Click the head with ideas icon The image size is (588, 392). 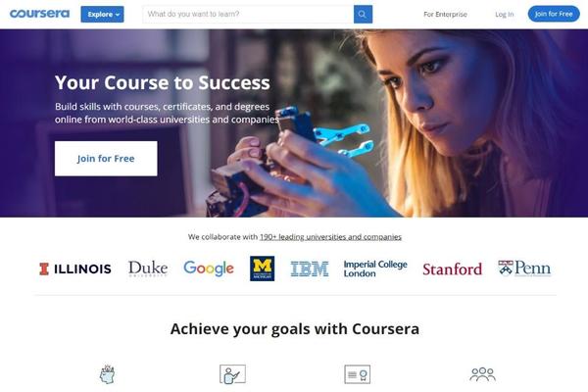pos(107,374)
